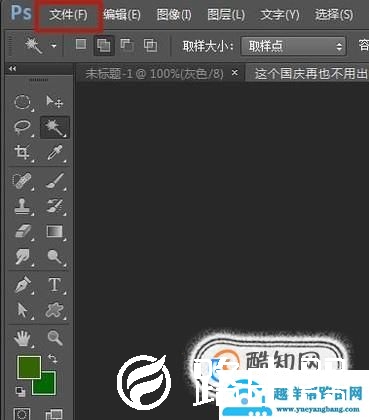
Task: Open the 图层(L) menu
Action: point(226,15)
